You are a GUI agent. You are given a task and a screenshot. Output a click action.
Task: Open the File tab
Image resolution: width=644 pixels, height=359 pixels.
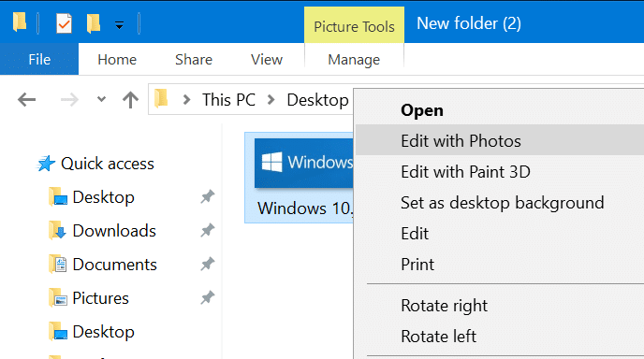[x=39, y=60]
